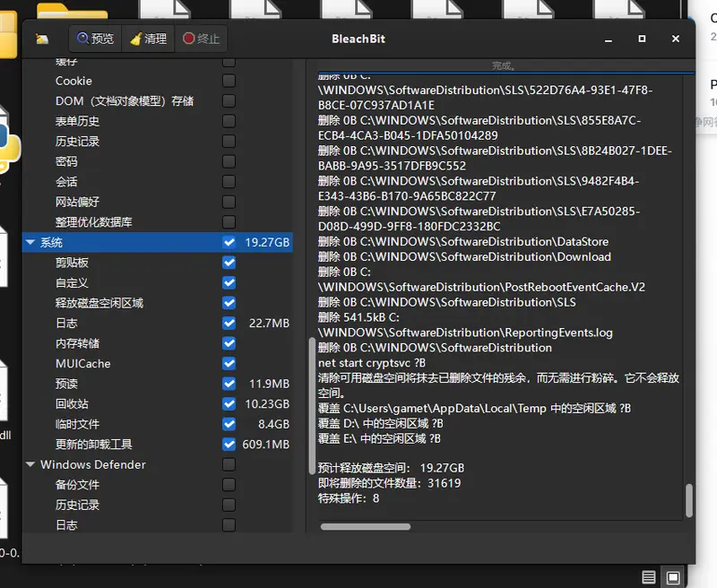Click the log panel vertical scrollbar

[x=689, y=500]
